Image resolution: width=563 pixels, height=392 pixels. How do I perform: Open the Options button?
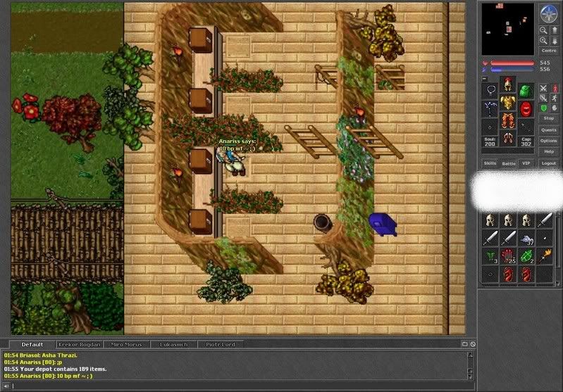549,141
